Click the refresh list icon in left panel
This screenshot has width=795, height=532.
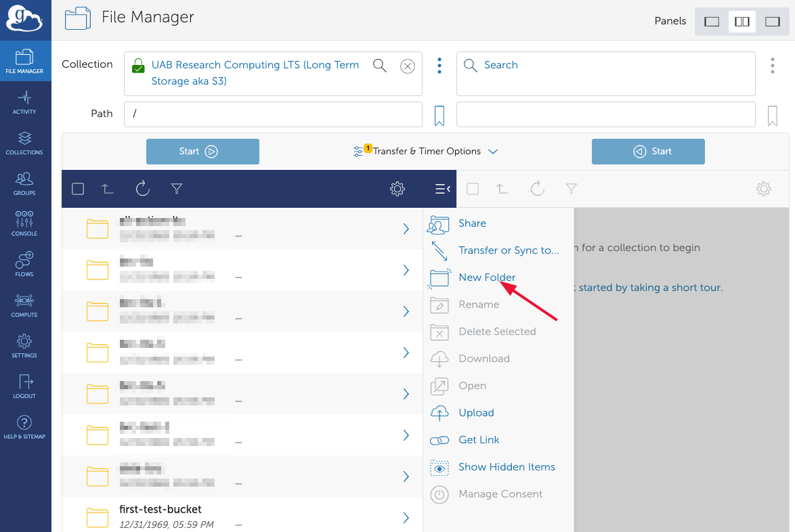pyautogui.click(x=142, y=189)
